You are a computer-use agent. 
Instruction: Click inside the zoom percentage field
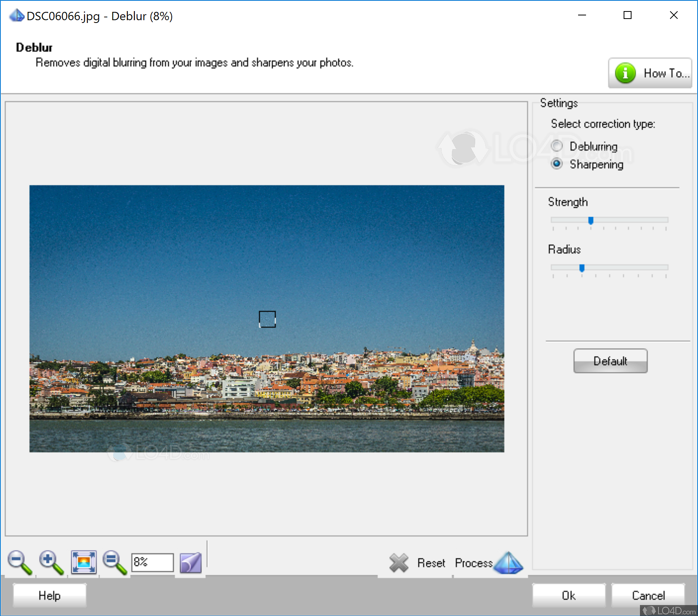(152, 562)
